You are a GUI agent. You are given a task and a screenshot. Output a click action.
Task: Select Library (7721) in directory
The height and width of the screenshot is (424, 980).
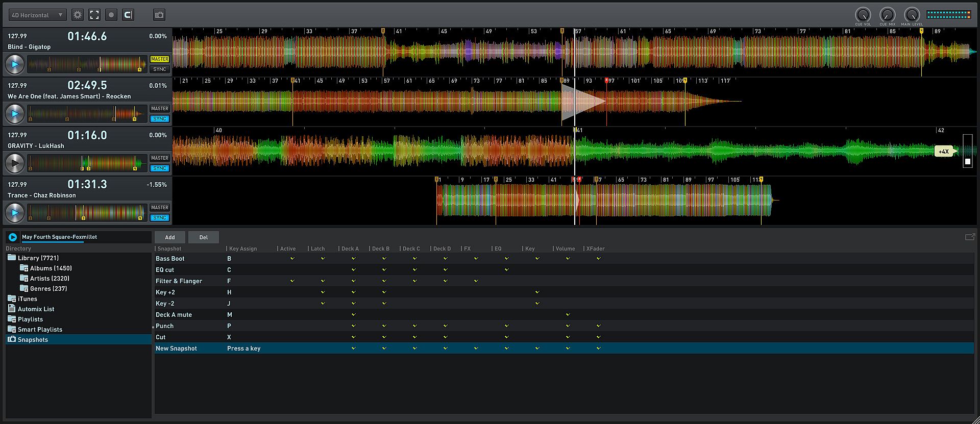(38, 258)
